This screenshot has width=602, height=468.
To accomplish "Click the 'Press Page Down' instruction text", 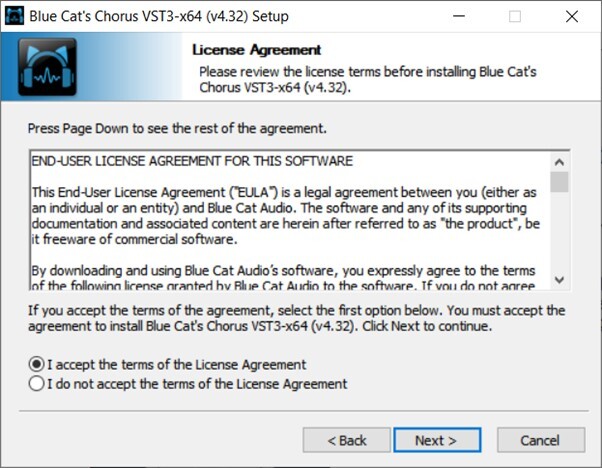I will pos(177,129).
